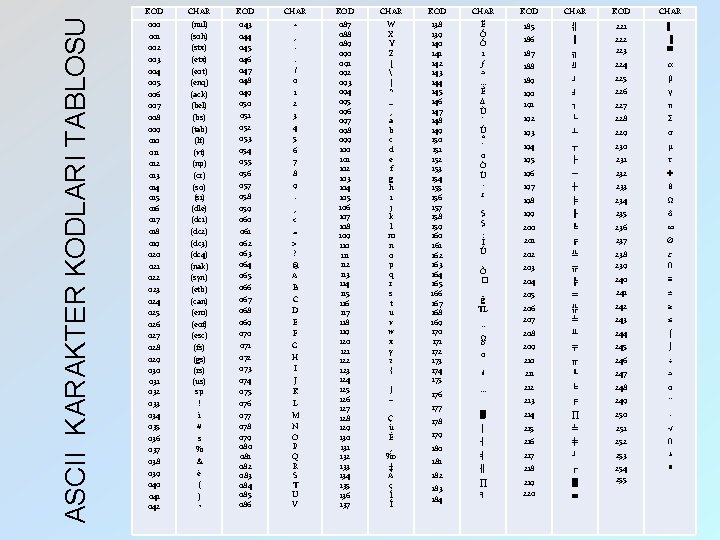Click the lowercase 'k' character cell
This screenshot has width=720, height=540.
pos(391,216)
